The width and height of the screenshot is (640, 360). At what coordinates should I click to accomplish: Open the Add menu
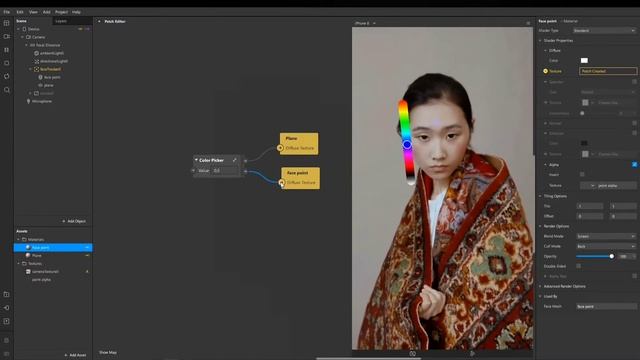(x=47, y=12)
